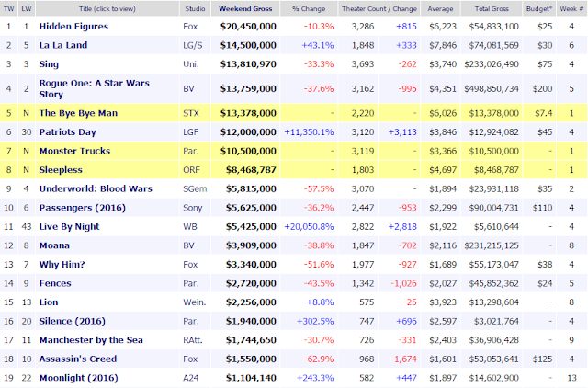This screenshot has height=388, width=588.
Task: Click the Monster Trucks title link
Action: (82, 154)
